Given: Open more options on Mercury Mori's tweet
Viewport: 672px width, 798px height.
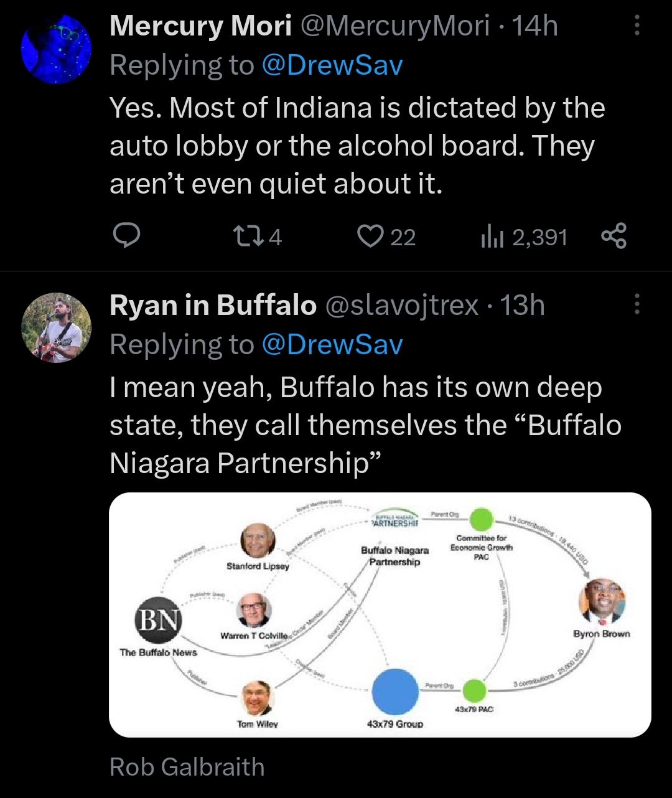Looking at the screenshot, I should point(636,26).
